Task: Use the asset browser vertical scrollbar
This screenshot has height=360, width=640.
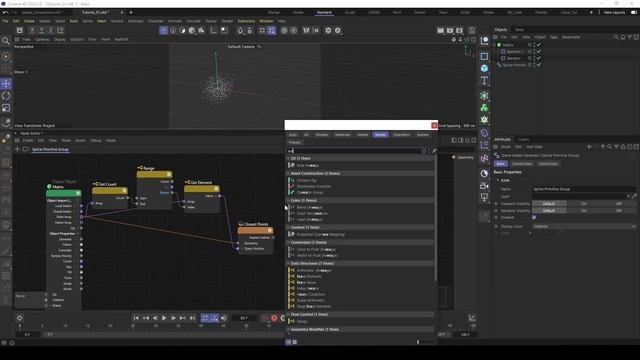Action: [436, 218]
